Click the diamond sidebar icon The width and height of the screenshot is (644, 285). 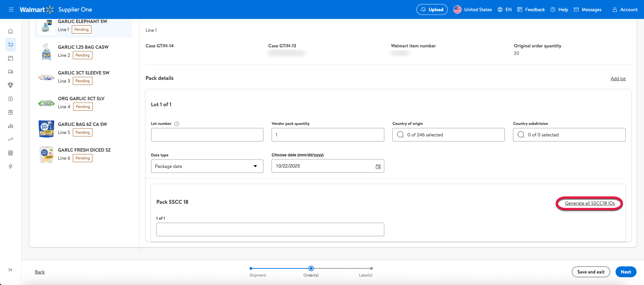[x=10, y=85]
